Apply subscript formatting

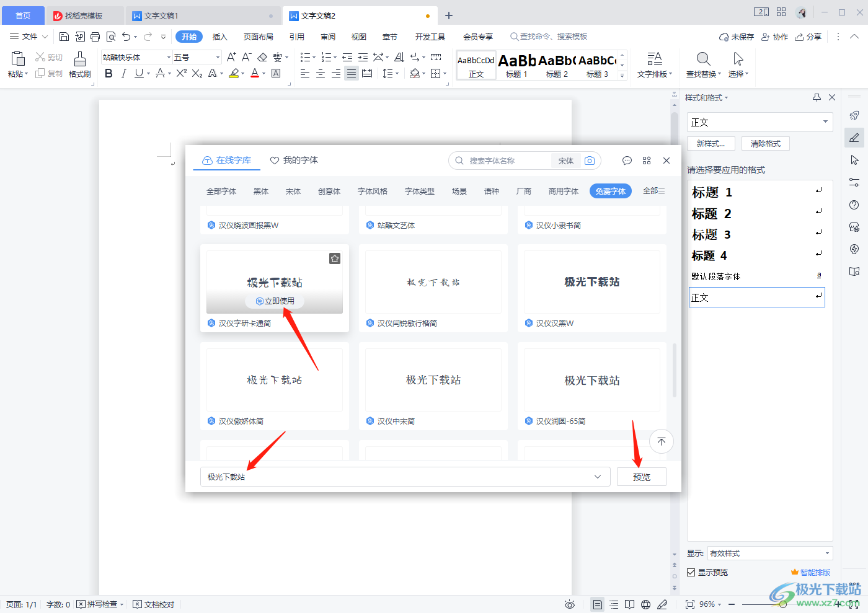click(197, 73)
